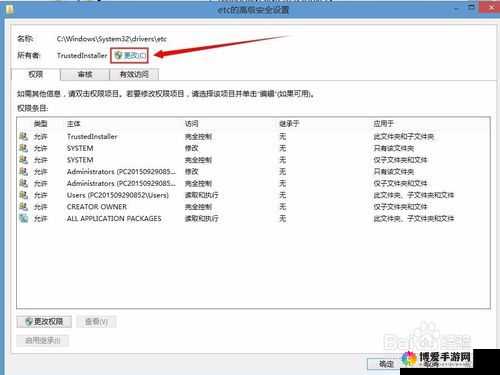The image size is (500, 375).
Task: Select the Users (PC201509290852\Users) entry
Action: (253, 195)
